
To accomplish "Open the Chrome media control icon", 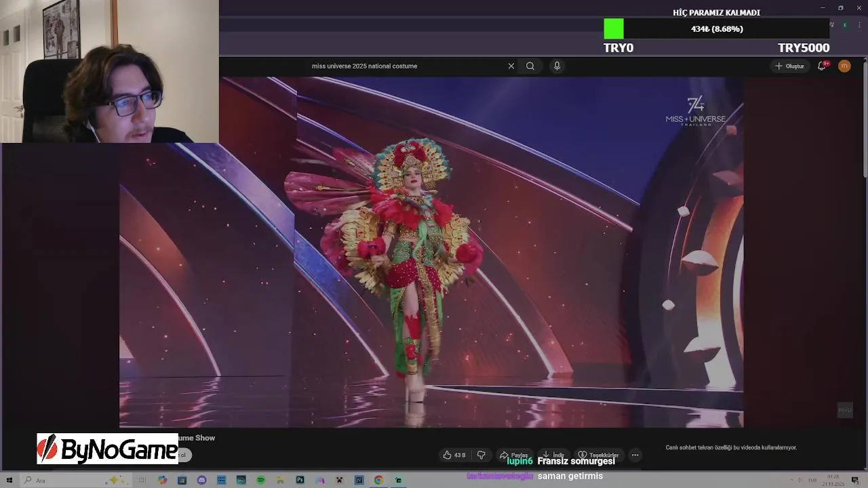I will pyautogui.click(x=832, y=25).
